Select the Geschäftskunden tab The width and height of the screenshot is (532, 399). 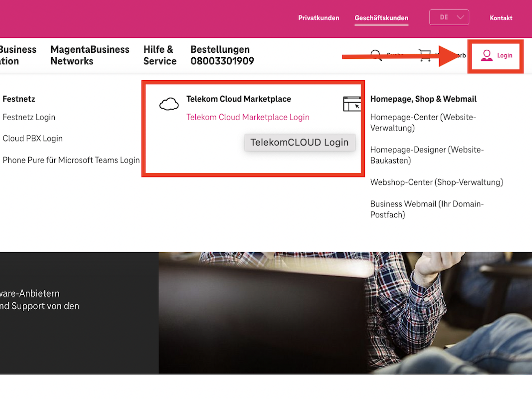click(382, 18)
